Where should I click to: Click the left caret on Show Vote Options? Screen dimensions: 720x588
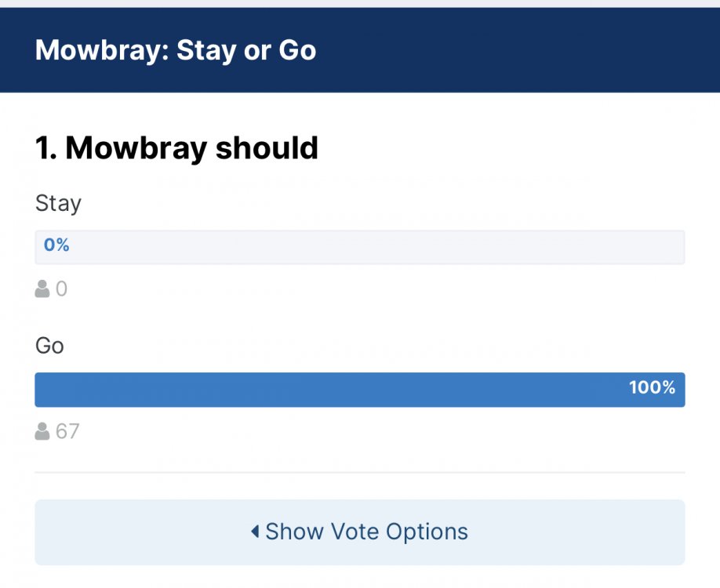click(x=255, y=532)
